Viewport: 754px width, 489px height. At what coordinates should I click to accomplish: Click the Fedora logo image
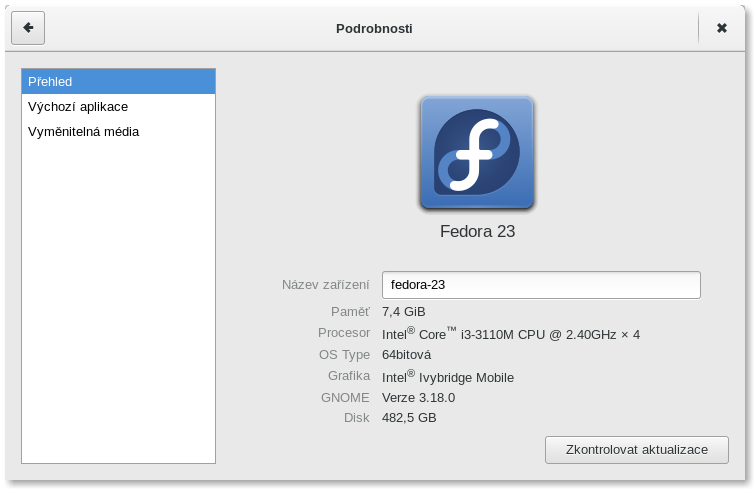point(477,153)
